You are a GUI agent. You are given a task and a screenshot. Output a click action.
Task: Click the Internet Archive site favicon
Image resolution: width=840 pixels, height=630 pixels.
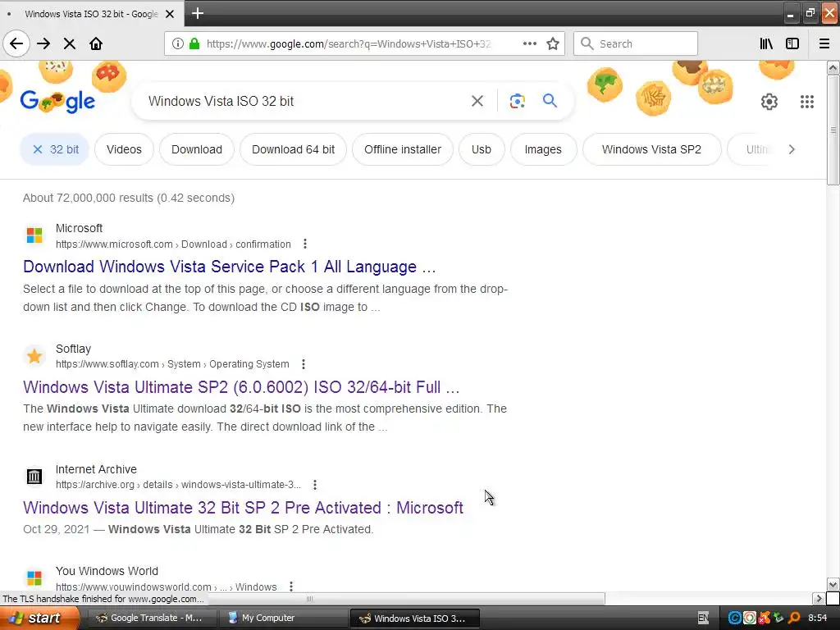tap(34, 476)
